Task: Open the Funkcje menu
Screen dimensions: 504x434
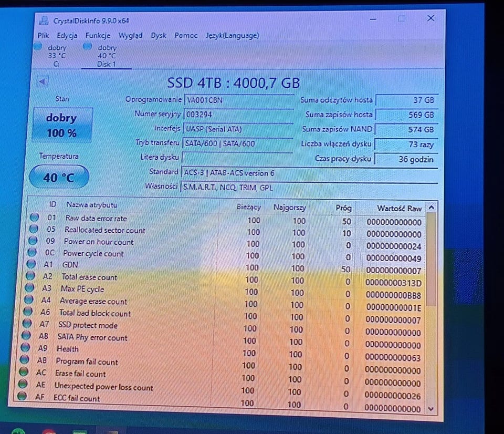Action: (x=98, y=35)
